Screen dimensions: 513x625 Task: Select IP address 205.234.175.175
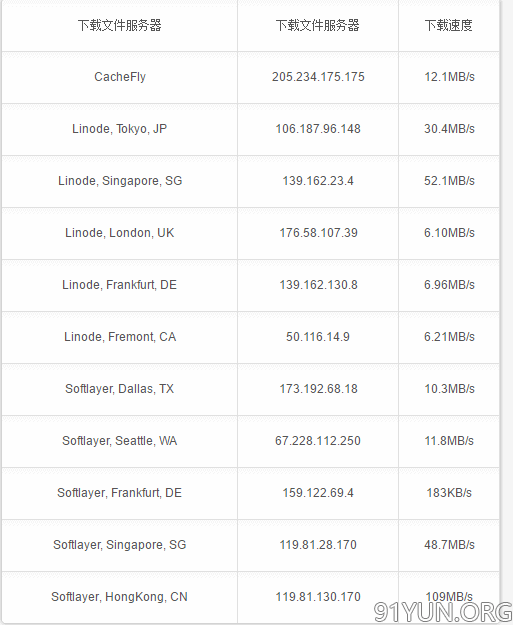[x=318, y=77]
